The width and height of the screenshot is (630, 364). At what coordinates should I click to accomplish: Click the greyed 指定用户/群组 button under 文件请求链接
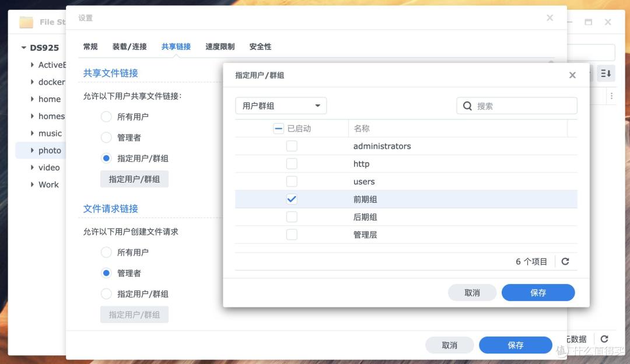coord(134,314)
